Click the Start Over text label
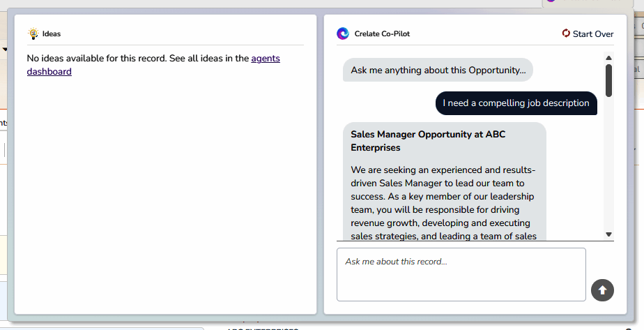Screen dimensions: 644x330 pos(593,34)
